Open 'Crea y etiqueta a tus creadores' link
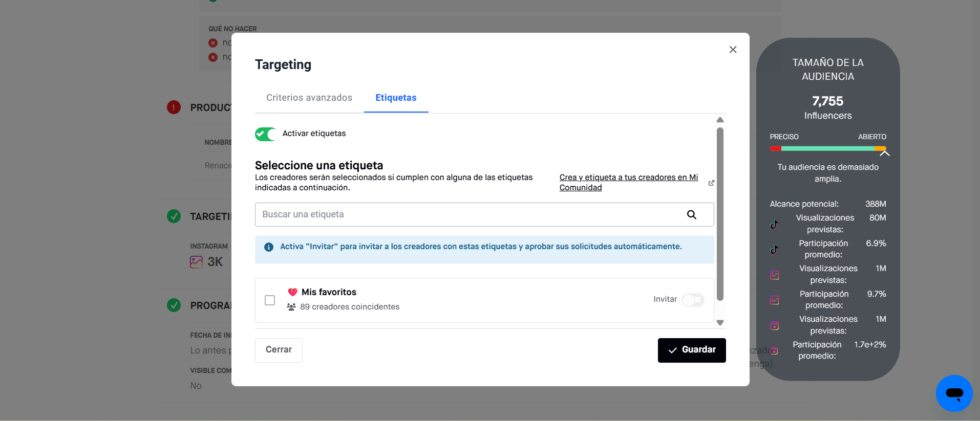 628,178
